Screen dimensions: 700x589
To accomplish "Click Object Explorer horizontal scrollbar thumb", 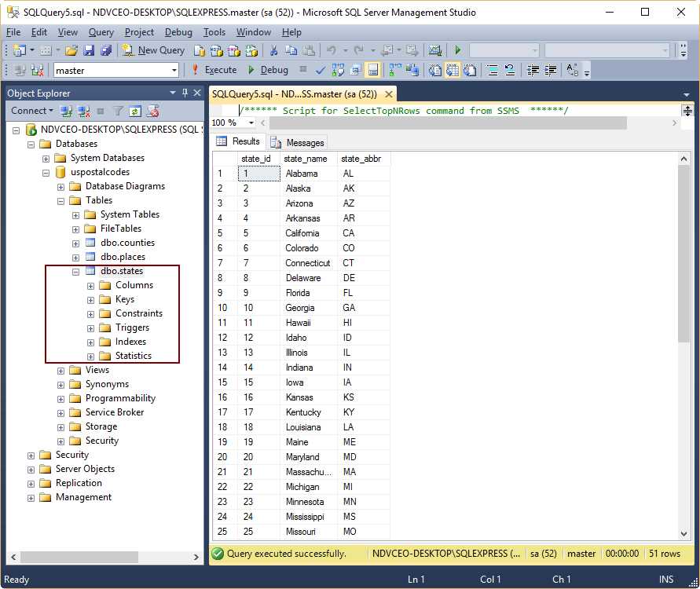I will pos(79,557).
